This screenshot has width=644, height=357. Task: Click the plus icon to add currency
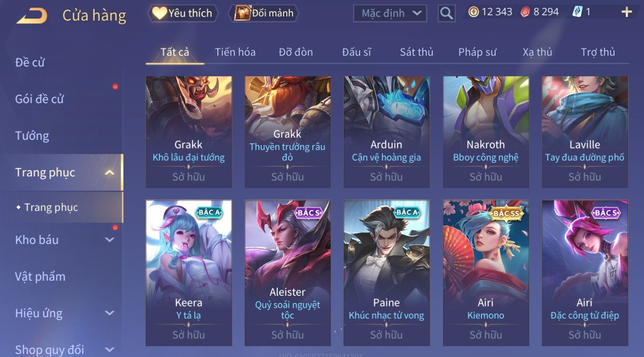(626, 12)
